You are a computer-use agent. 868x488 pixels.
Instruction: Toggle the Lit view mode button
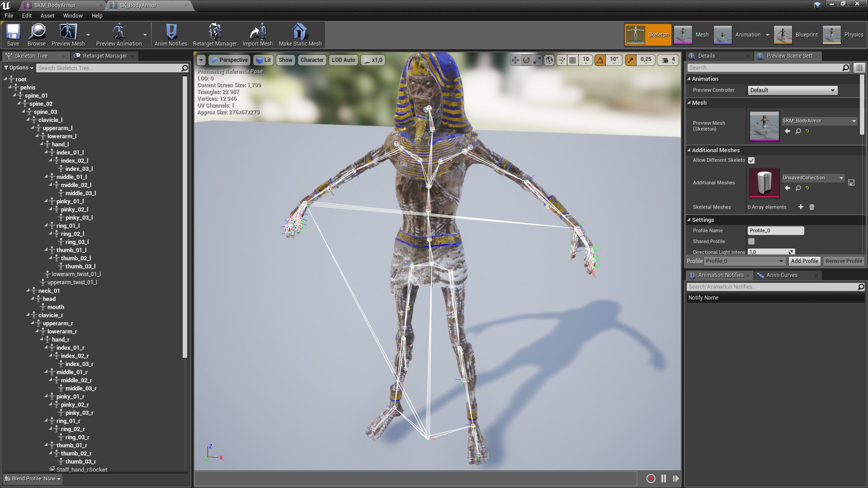pyautogui.click(x=263, y=60)
